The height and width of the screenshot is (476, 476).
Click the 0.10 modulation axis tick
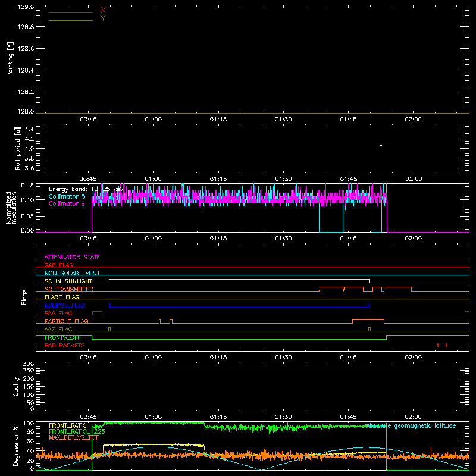(27, 200)
